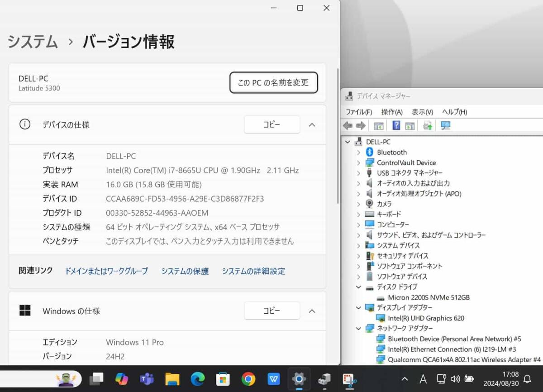This screenshot has width=543, height=392.
Task: Select オーディオ処理オブジェクト (APO) in device tree
Action: [x=419, y=193]
